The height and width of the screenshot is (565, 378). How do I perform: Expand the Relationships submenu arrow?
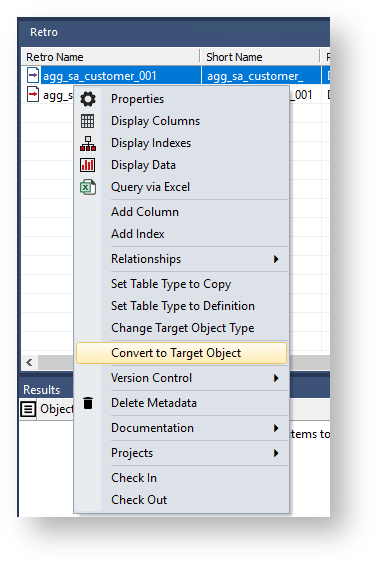[x=276, y=259]
